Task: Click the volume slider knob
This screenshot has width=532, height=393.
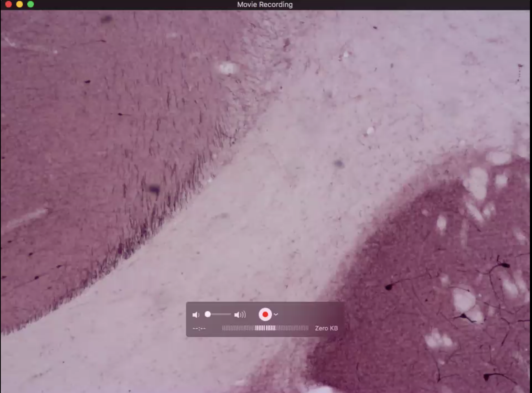Action: [208, 314]
